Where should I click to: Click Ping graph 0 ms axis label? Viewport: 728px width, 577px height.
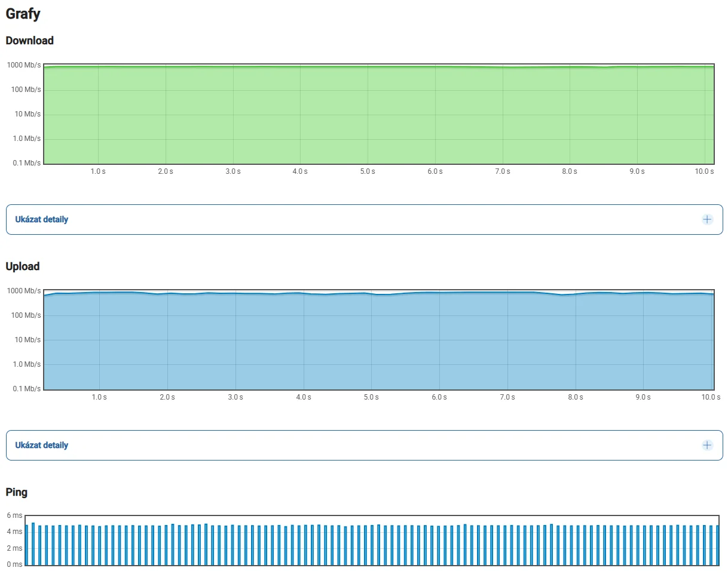click(x=14, y=564)
